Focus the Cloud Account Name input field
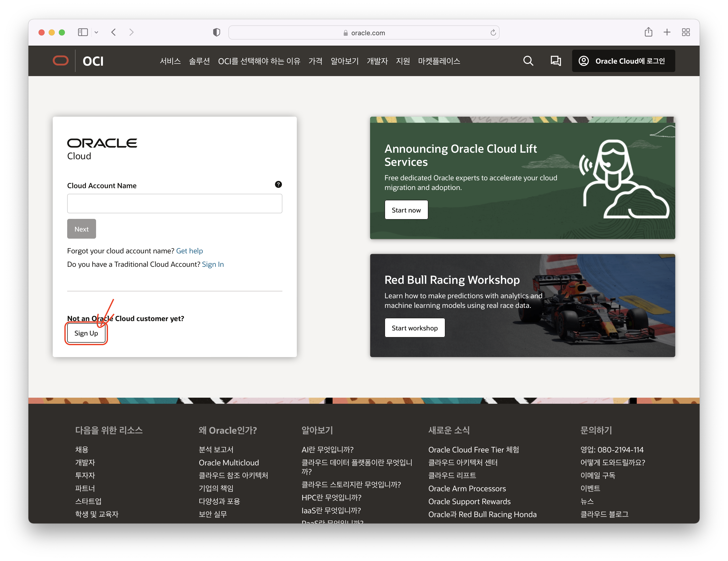Screen dimensions: 728x561 pyautogui.click(x=174, y=203)
